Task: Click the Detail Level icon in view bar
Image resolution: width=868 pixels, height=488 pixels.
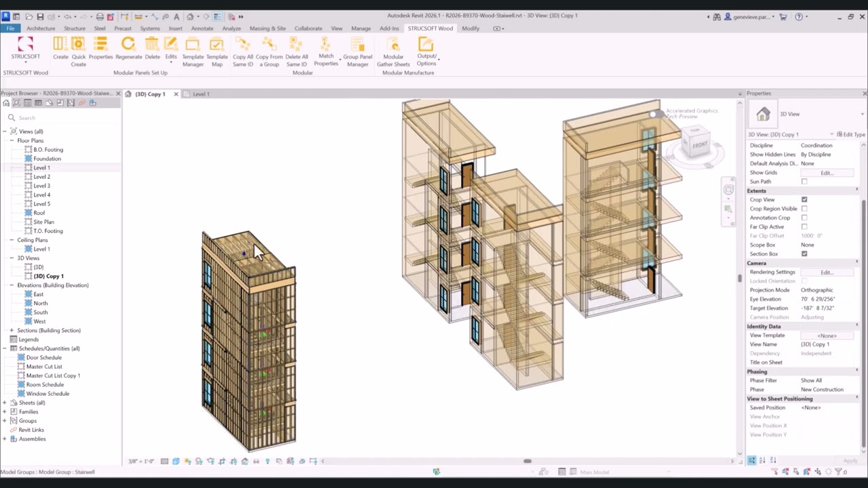Action: [x=164, y=462]
